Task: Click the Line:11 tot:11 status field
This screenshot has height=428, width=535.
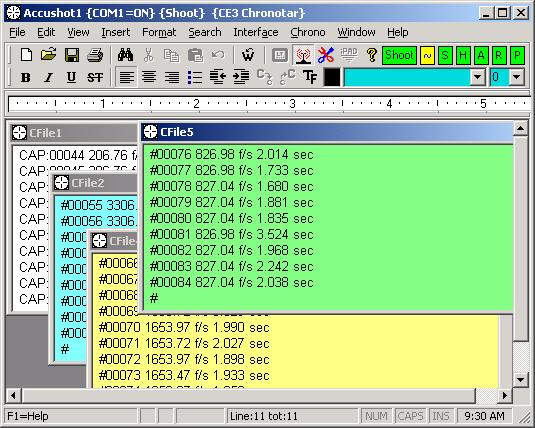Action: [292, 416]
